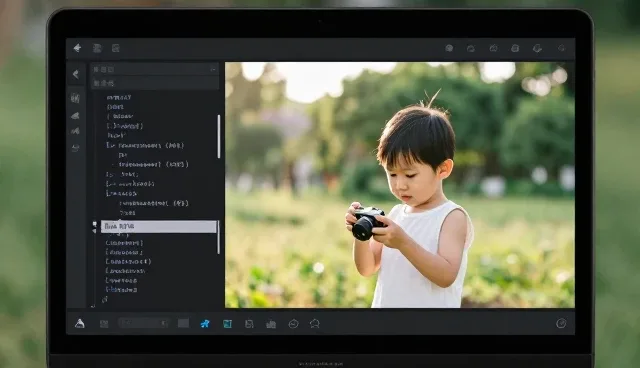Click the bar chart icon in the bottom toolbar

point(271,324)
